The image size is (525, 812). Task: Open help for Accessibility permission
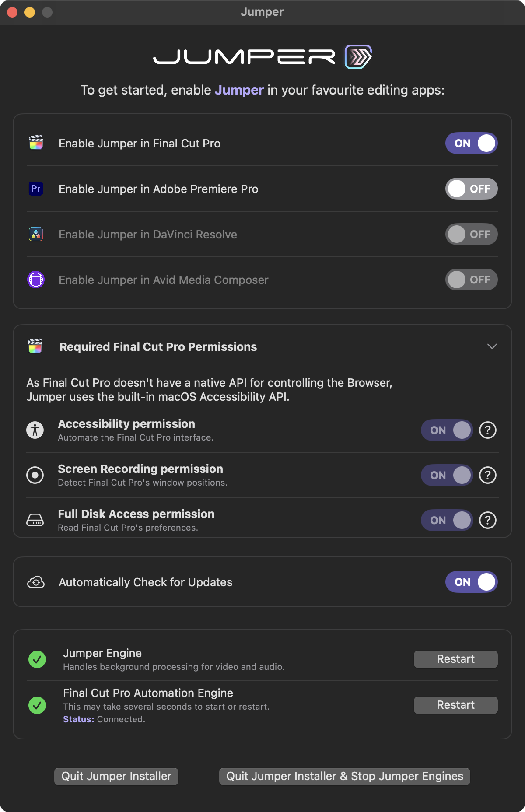tap(487, 430)
